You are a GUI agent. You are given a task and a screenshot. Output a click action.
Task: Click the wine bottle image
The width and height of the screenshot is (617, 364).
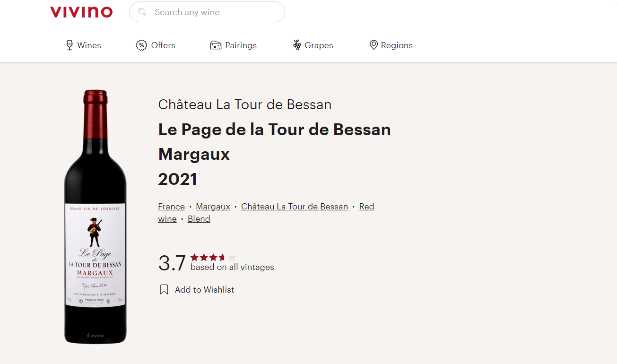click(x=96, y=217)
